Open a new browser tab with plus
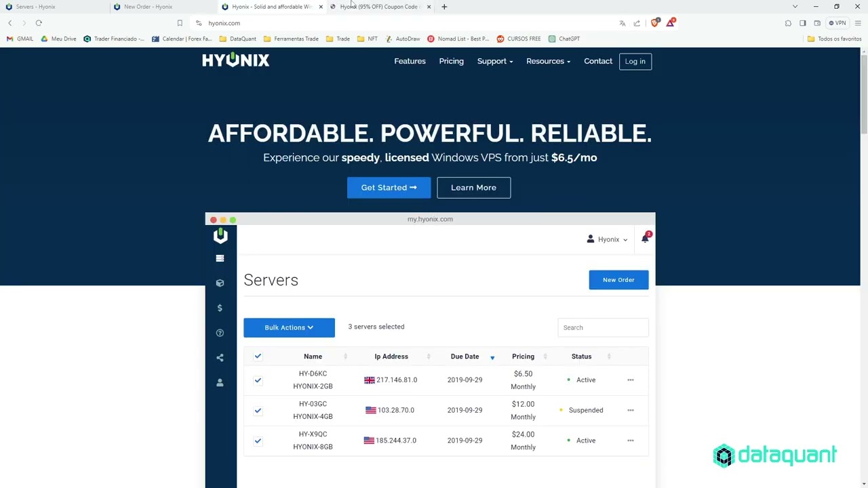 (444, 7)
